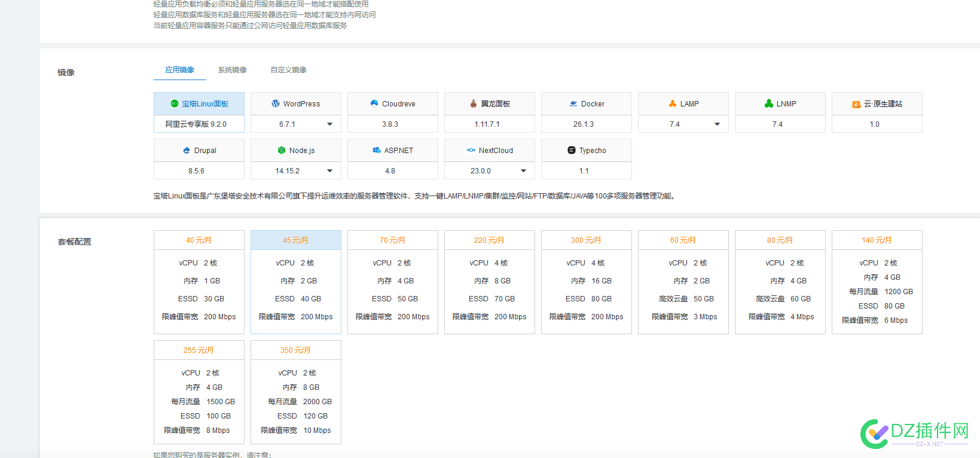Pick the 60 元/月 plan

(x=683, y=282)
